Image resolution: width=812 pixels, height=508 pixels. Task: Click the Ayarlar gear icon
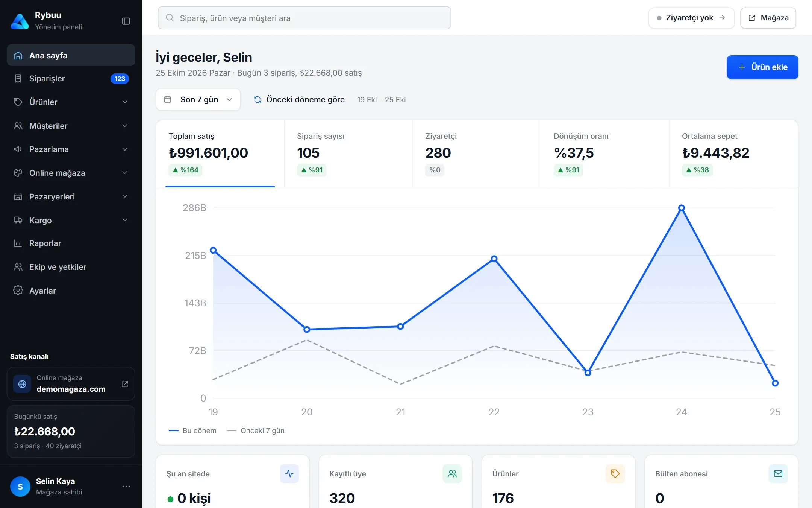point(18,291)
